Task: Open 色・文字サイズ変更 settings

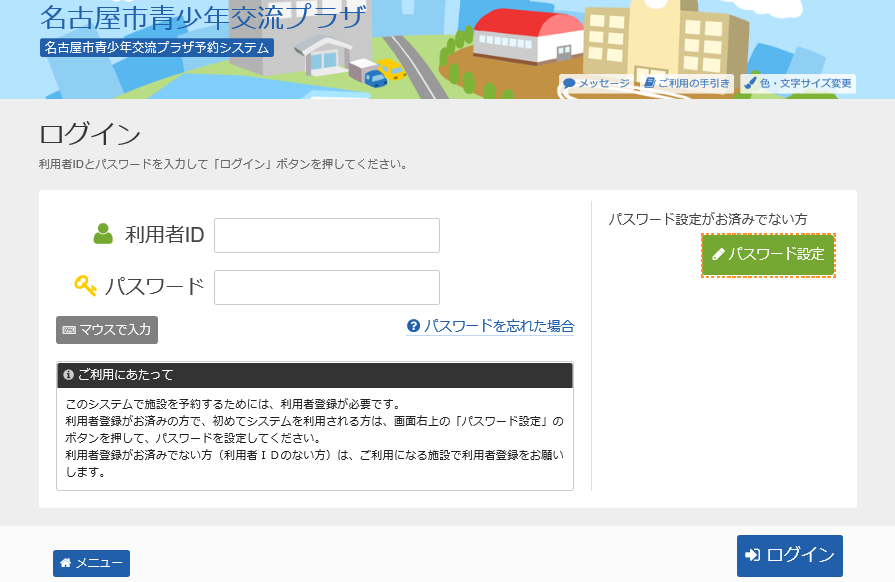Action: (798, 83)
